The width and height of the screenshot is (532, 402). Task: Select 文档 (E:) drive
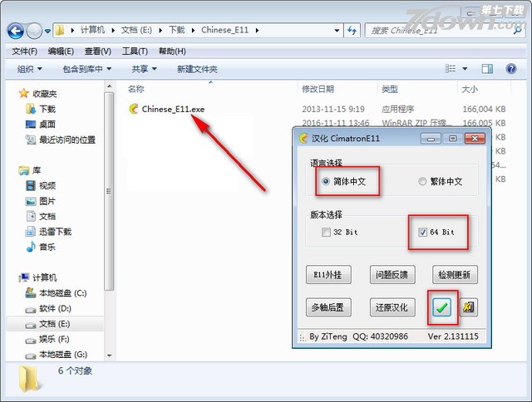pos(47,324)
